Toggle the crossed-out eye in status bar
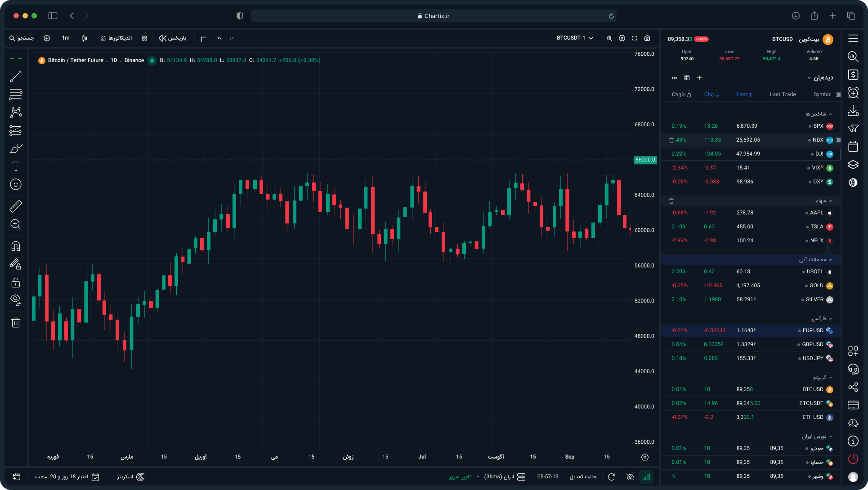The width and height of the screenshot is (868, 490). pyautogui.click(x=630, y=477)
